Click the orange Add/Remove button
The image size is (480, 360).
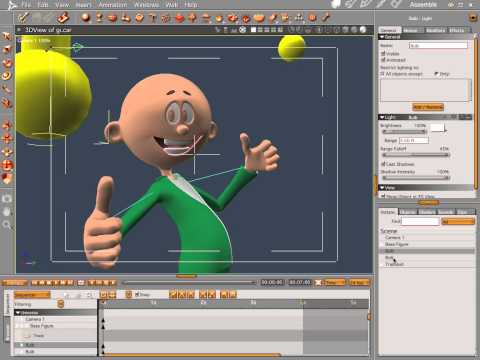point(428,107)
